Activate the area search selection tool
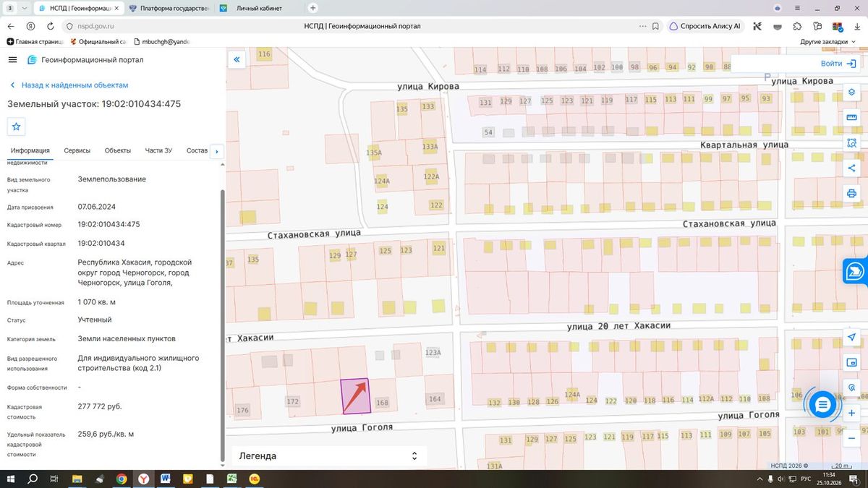868x488 pixels. point(851,143)
